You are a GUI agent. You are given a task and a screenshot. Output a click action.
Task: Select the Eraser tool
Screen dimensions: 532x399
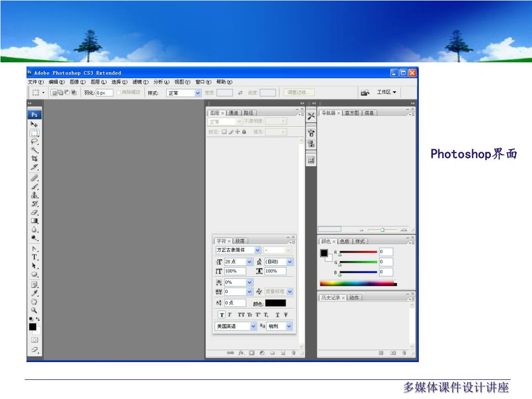[34, 212]
